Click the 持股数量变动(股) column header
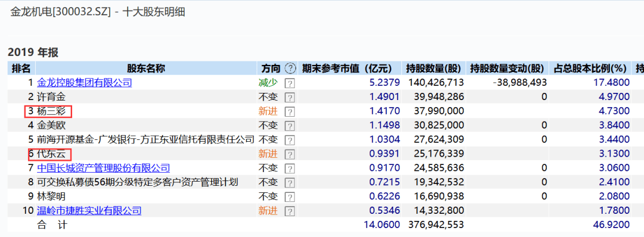 point(508,68)
